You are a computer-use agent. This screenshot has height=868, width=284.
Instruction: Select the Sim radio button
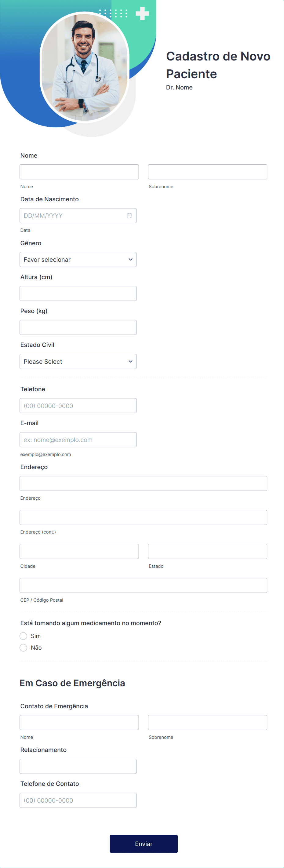tap(23, 636)
